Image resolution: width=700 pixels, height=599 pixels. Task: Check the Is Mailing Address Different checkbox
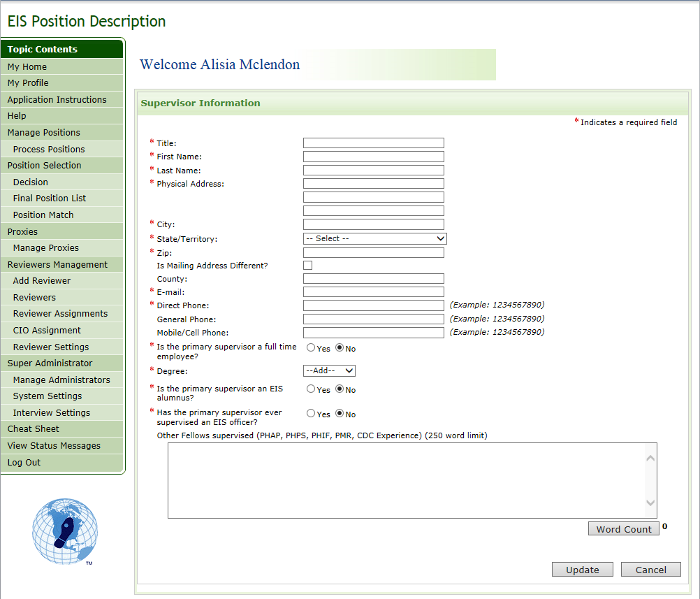(307, 266)
